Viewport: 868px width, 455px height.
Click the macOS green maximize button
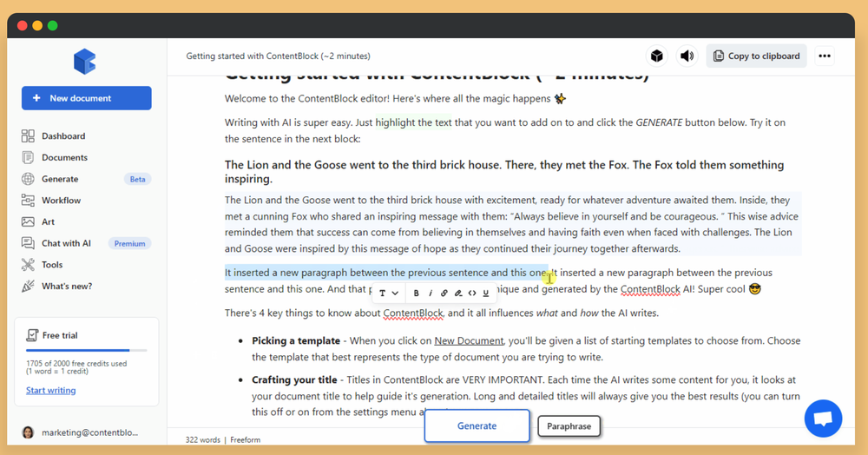53,25
